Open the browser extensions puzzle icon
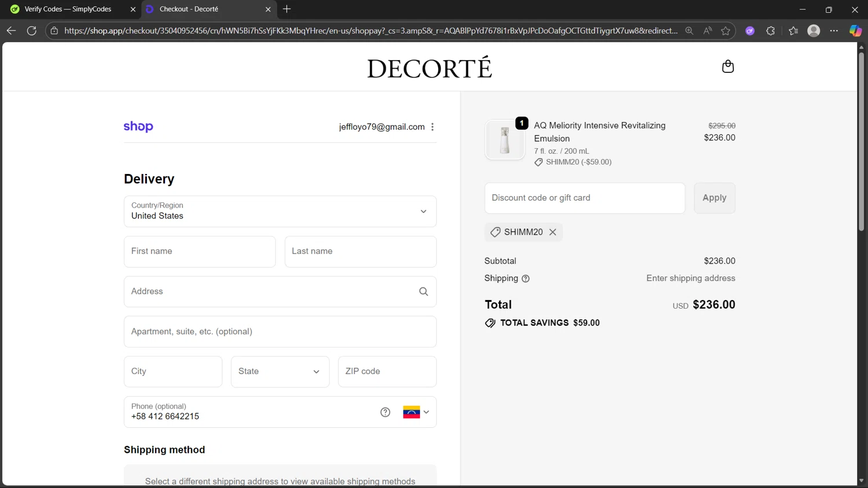Viewport: 868px width, 488px height. [x=771, y=31]
